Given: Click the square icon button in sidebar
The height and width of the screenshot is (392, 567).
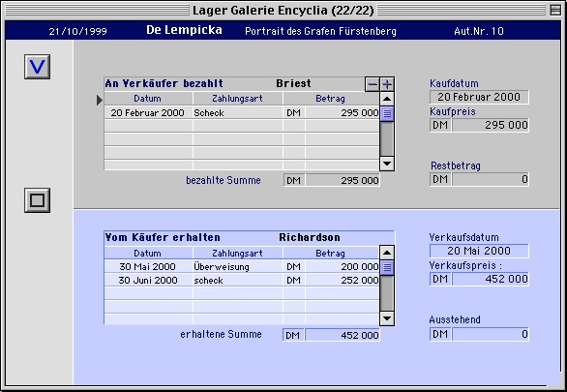Looking at the screenshot, I should 37,200.
